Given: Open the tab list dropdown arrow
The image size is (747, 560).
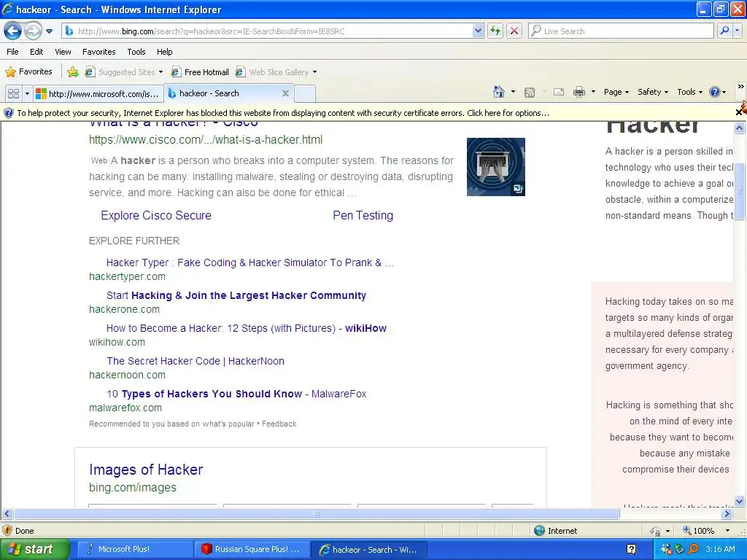Looking at the screenshot, I should (x=27, y=93).
